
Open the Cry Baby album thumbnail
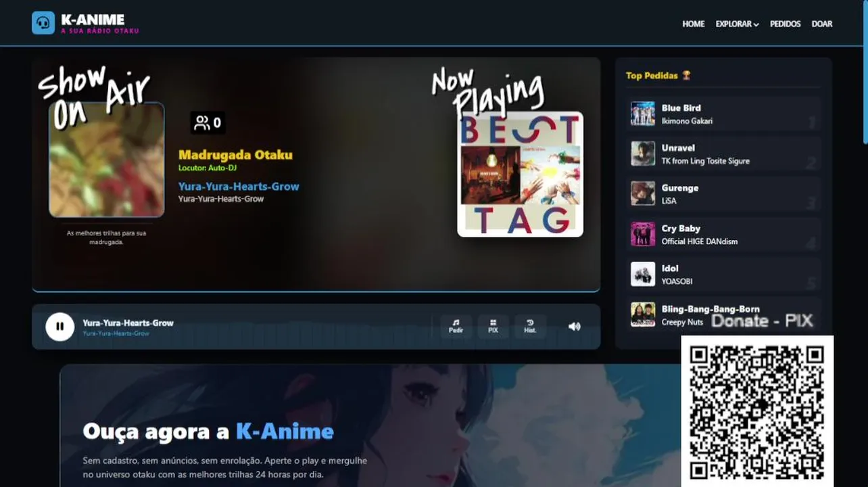pos(643,234)
